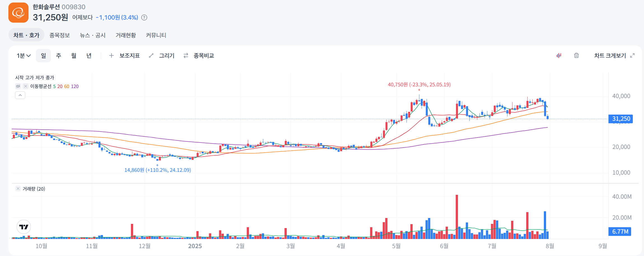Open the price change help question-mark icon
Screen dimensions: 644x256
click(x=144, y=18)
